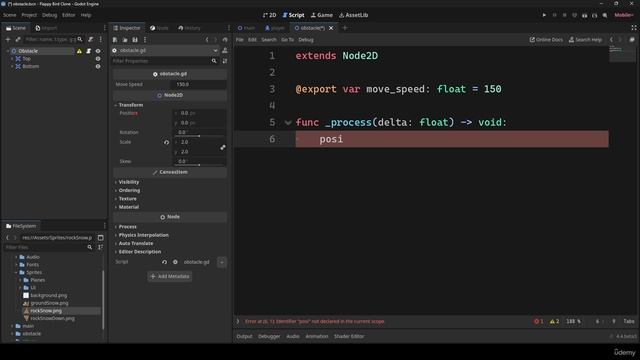This screenshot has width=640, height=360.
Task: Create a new resource in Inspector
Action: 115,40
